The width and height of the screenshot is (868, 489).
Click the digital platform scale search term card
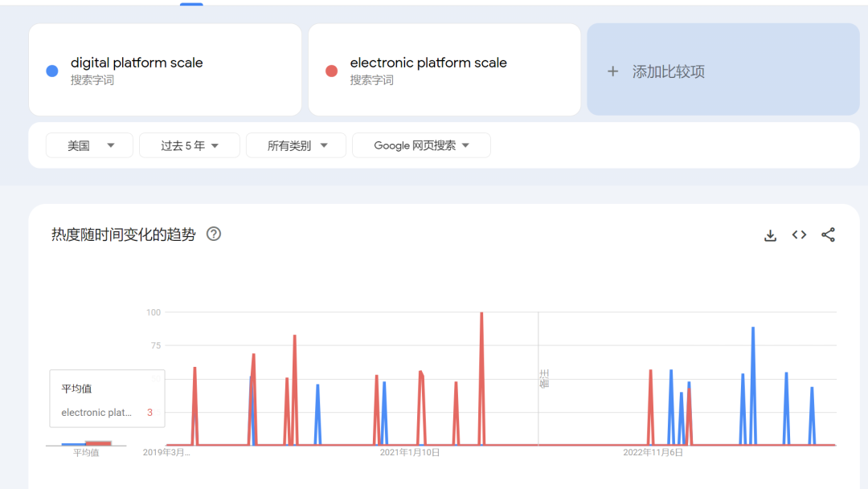[165, 70]
